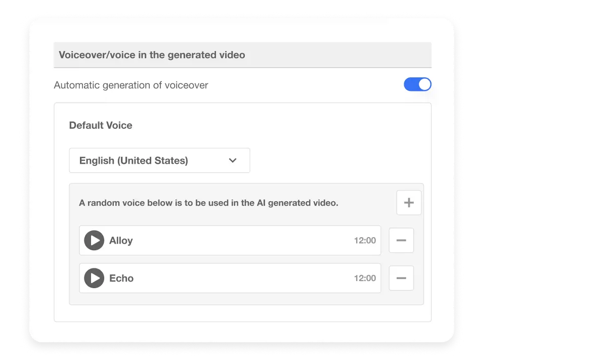Remove the Alloy voice with its minus icon
Viewport: 607px width, 364px height.
click(x=401, y=240)
